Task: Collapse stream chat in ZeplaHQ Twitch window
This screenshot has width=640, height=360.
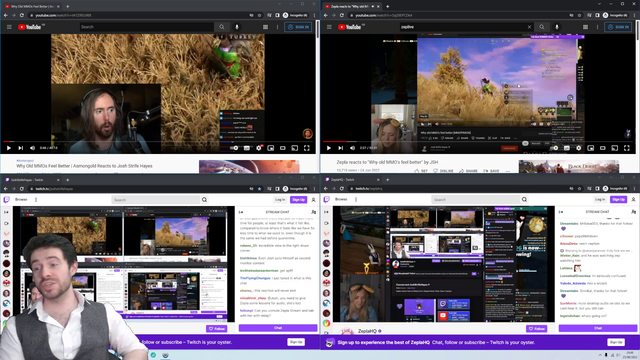Action: coord(561,212)
